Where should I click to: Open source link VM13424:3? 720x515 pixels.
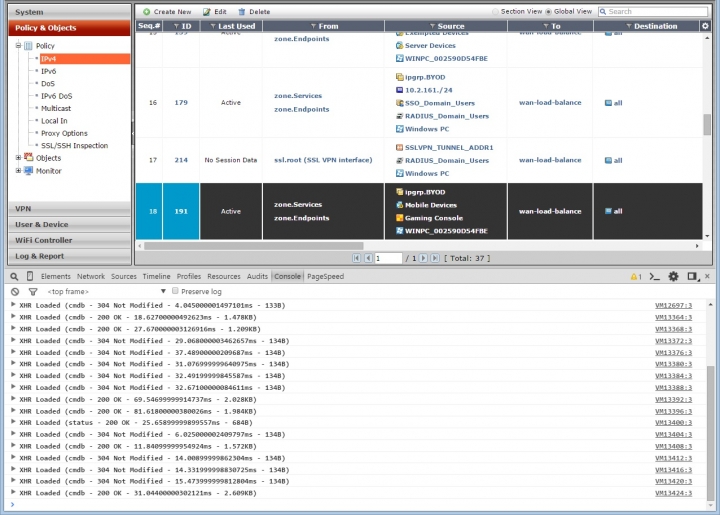[673, 493]
